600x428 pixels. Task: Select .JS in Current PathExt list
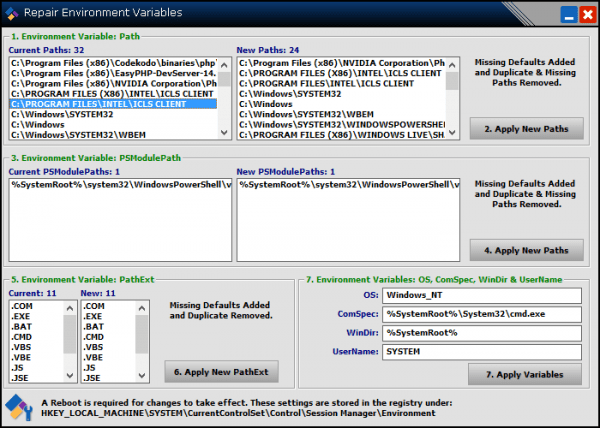[x=37, y=368]
